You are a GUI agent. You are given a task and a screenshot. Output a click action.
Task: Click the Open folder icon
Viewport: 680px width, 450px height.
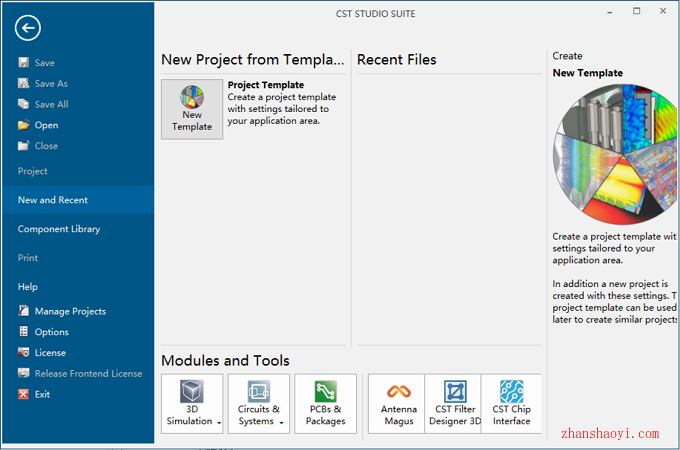[x=23, y=125]
